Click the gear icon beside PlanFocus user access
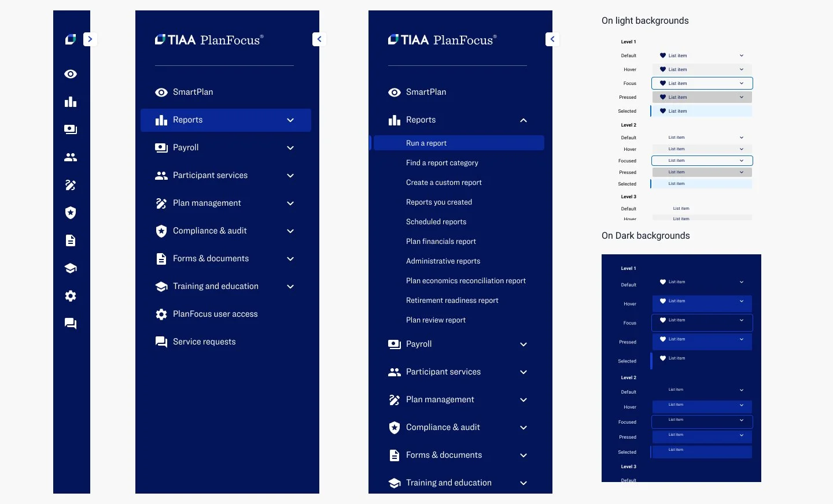 [x=161, y=314]
